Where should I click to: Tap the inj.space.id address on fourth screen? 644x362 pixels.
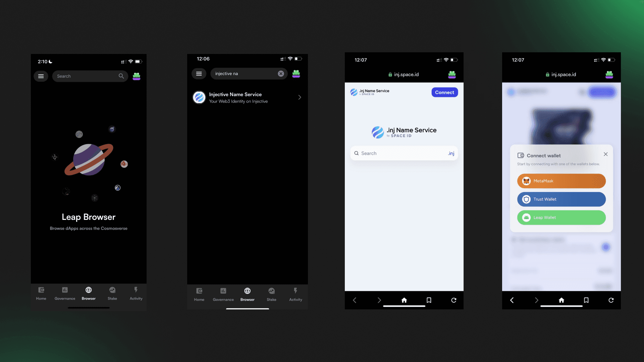click(x=561, y=74)
